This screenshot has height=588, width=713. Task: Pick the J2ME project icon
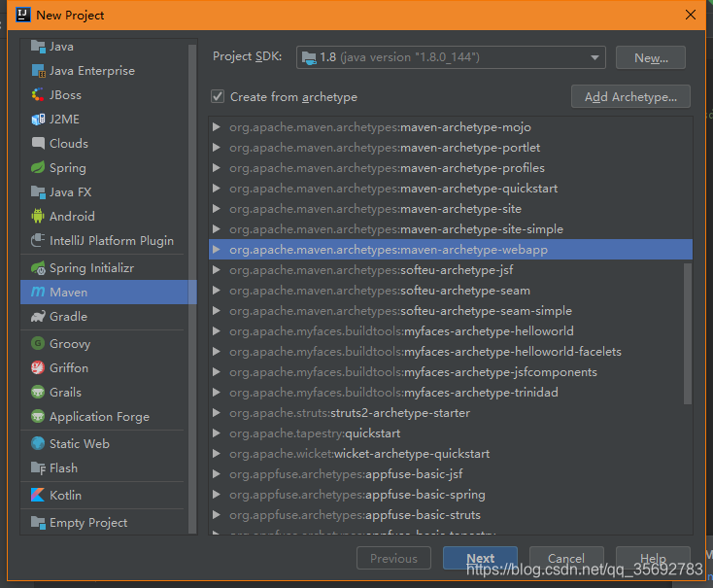click(x=38, y=120)
